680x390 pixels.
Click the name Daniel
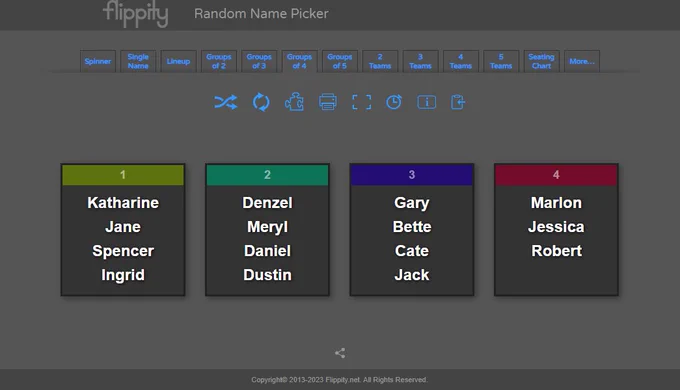[268, 251]
